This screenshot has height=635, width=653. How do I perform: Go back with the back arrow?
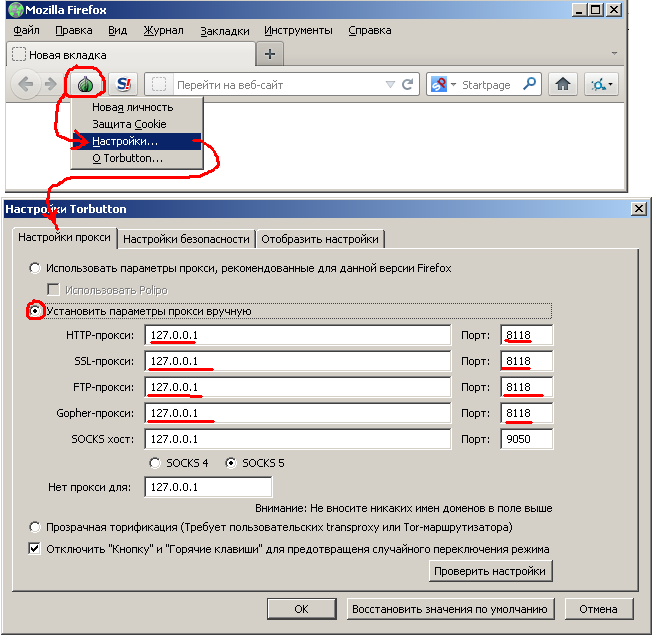point(26,85)
